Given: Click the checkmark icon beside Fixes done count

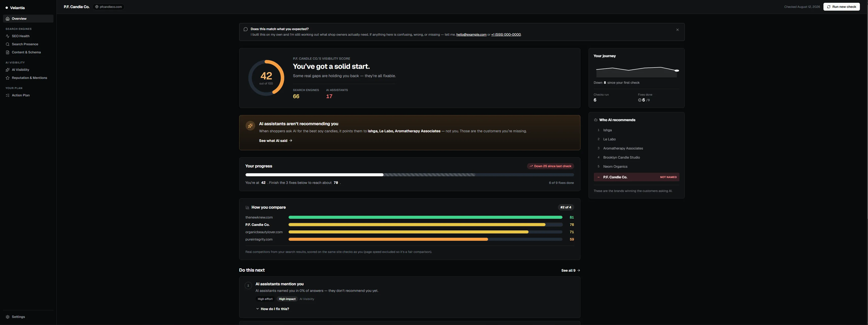Looking at the screenshot, I should (x=639, y=100).
